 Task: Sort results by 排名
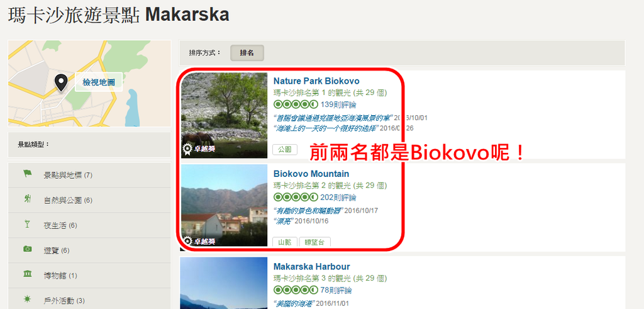click(x=247, y=53)
